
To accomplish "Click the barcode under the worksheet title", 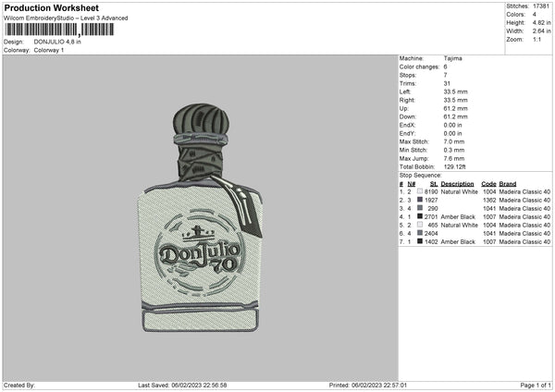I will tap(59, 30).
